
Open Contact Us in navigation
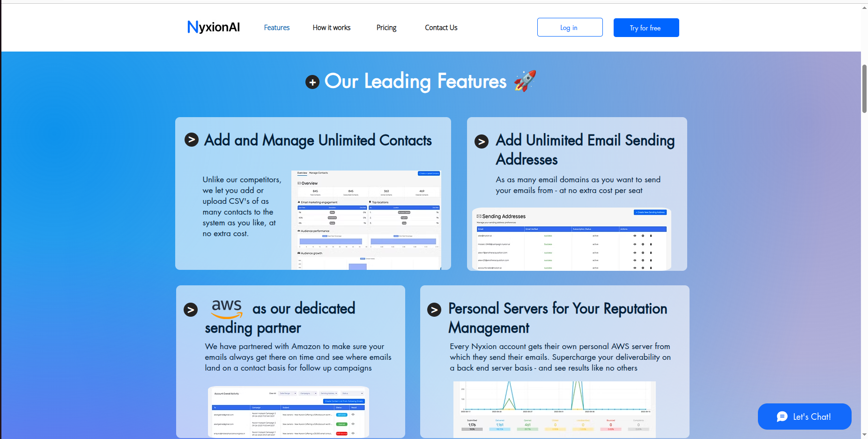(441, 28)
